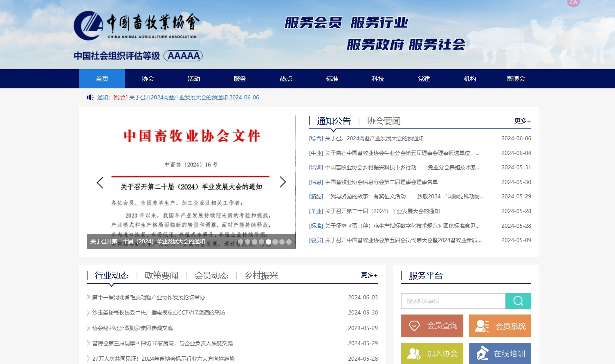Open the 服务 navigation menu

[240, 79]
